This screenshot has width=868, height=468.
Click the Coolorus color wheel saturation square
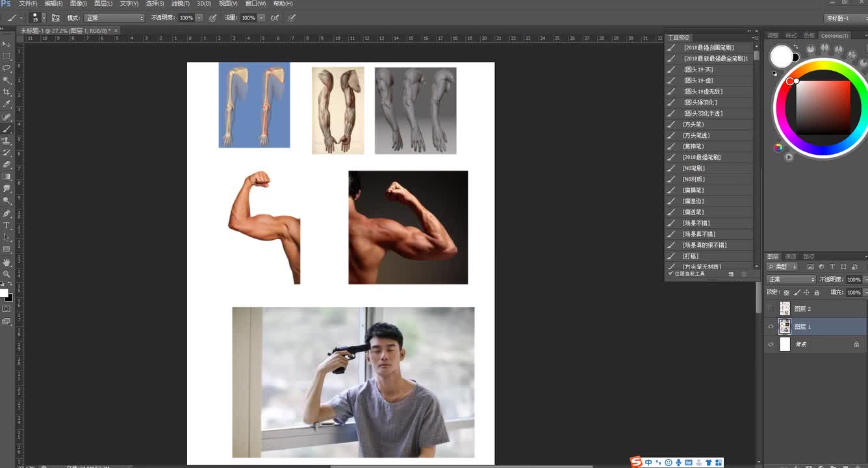tap(823, 107)
